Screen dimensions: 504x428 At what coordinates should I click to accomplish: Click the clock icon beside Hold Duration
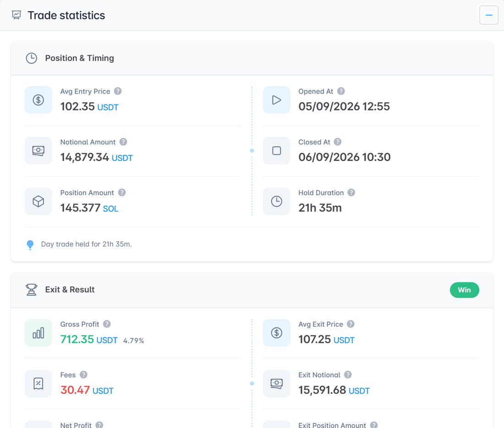(x=276, y=201)
